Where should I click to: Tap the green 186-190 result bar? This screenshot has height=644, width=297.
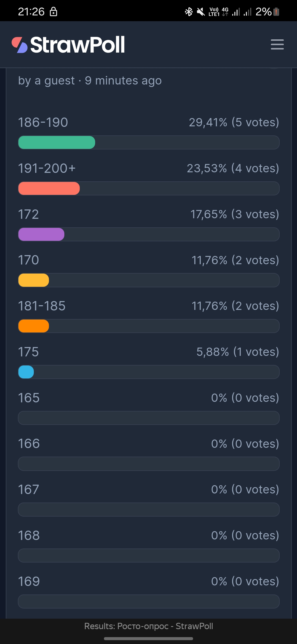pyautogui.click(x=57, y=143)
